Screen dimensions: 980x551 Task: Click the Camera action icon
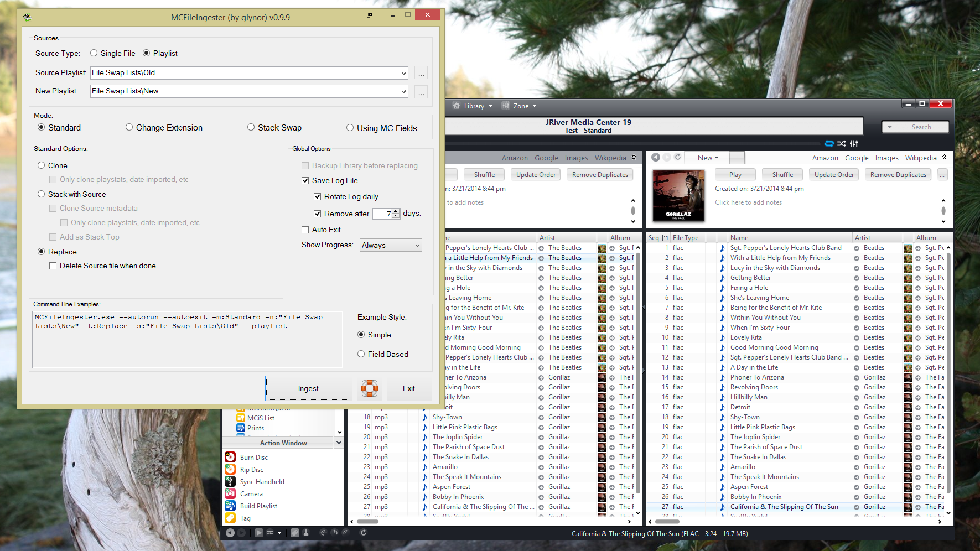pos(230,493)
